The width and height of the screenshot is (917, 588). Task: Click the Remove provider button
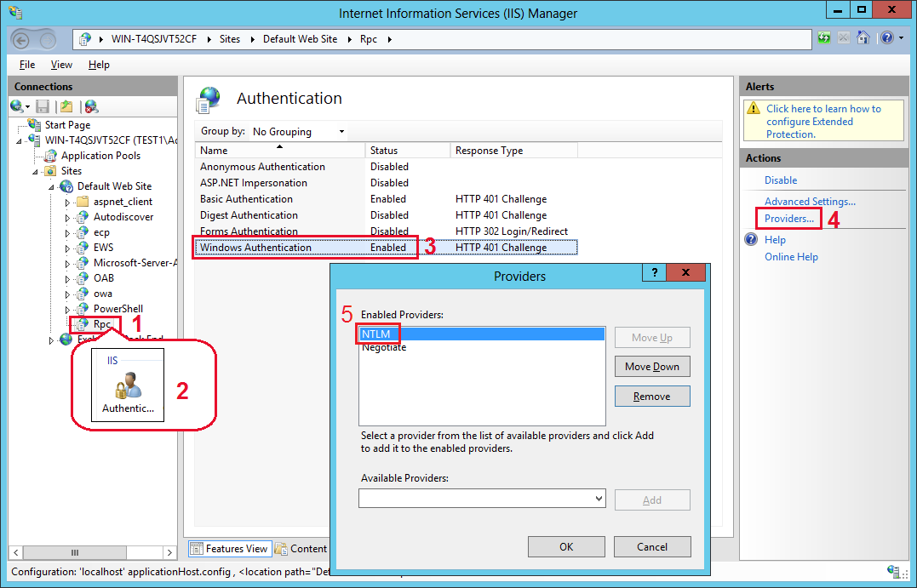coord(652,397)
